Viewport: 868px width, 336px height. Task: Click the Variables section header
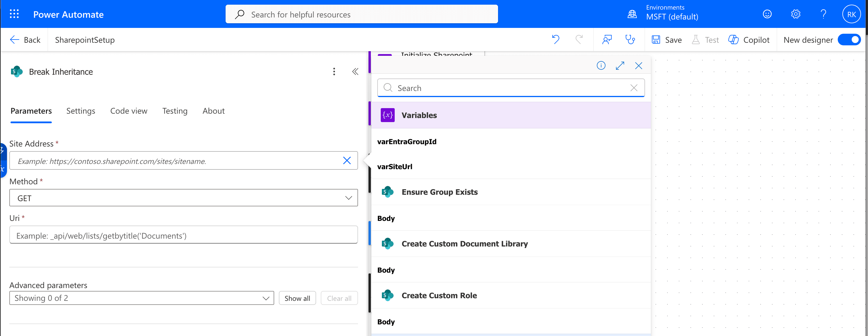pos(511,115)
